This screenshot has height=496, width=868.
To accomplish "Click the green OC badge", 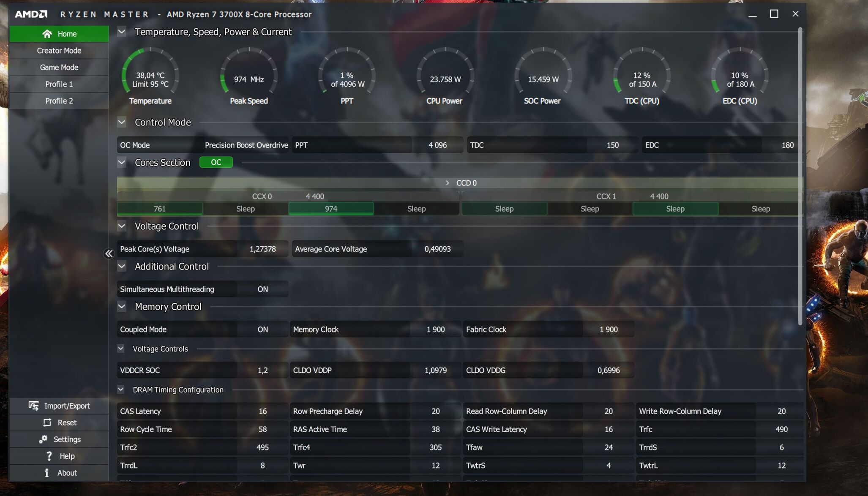I will (x=216, y=162).
